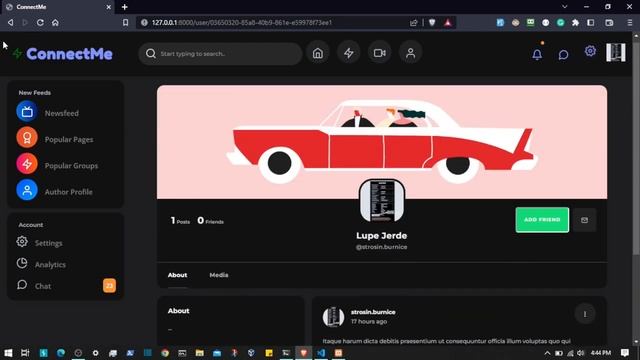Click the profile picture of Lupe Jerde
Viewport: 640px width, 360px height.
point(382,200)
